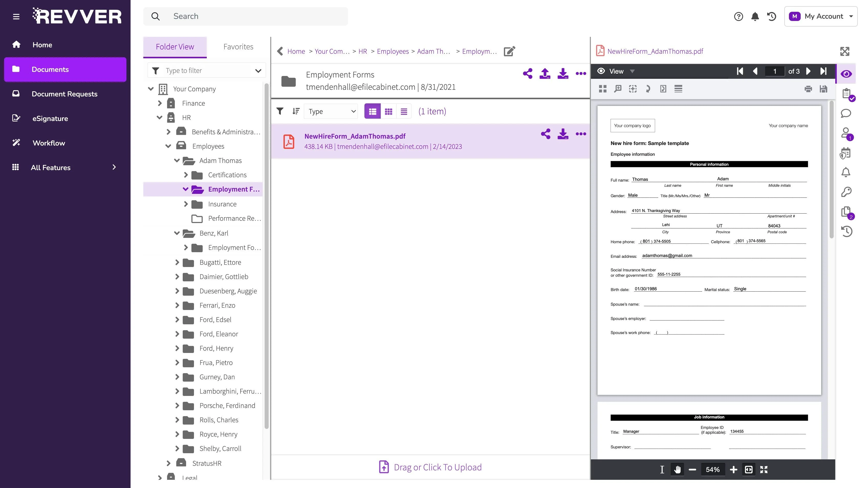Click the notifications bell in top bar
Image resolution: width=868 pixels, height=488 pixels.
pyautogui.click(x=755, y=17)
